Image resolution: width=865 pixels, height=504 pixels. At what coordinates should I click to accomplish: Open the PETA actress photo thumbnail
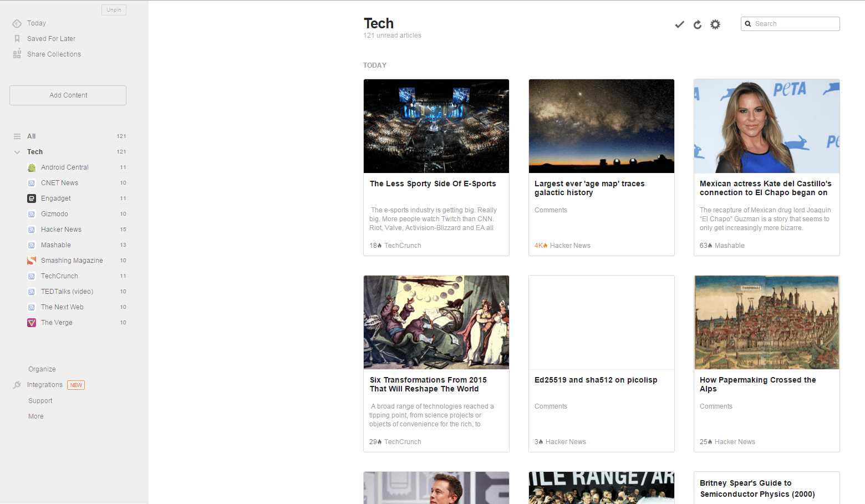767,126
